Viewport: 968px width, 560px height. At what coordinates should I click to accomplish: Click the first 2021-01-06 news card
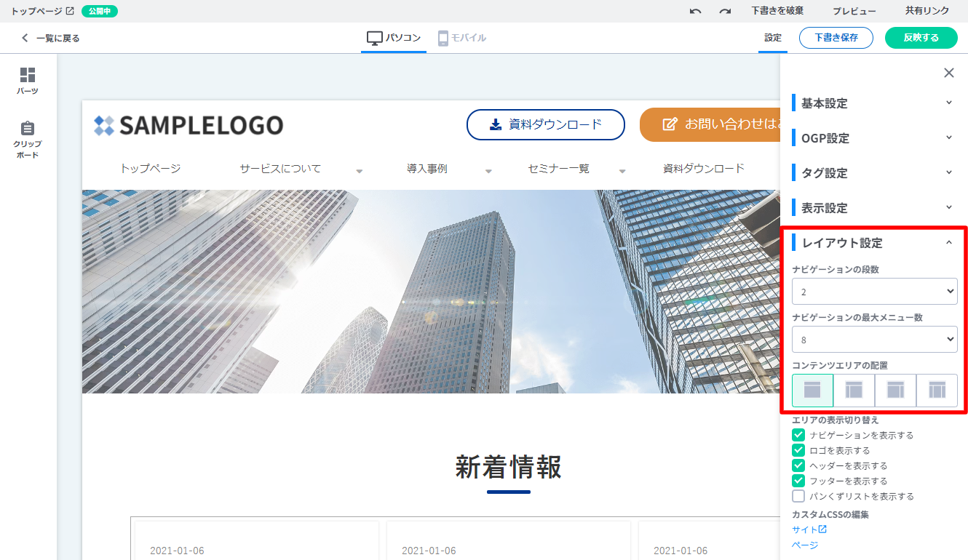point(257,540)
